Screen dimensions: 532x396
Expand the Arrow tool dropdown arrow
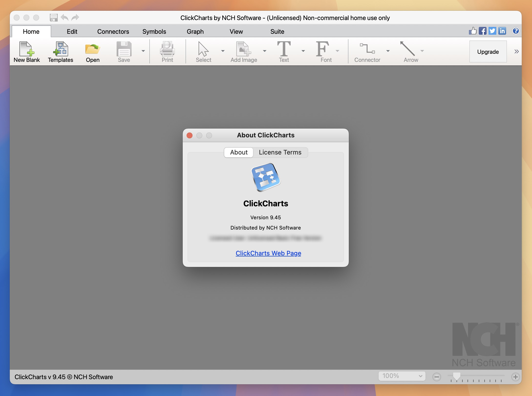[422, 51]
